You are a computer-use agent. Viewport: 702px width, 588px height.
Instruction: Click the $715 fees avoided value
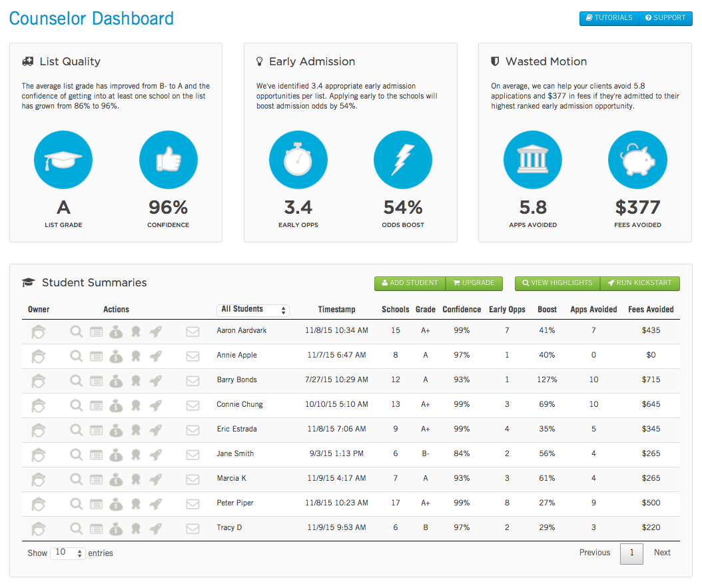click(651, 380)
